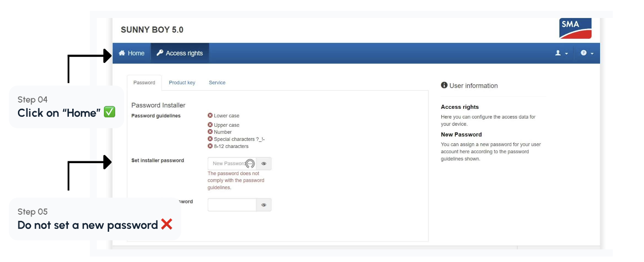The height and width of the screenshot is (262, 644).
Task: Click the password non-compliance error message
Action: [236, 181]
